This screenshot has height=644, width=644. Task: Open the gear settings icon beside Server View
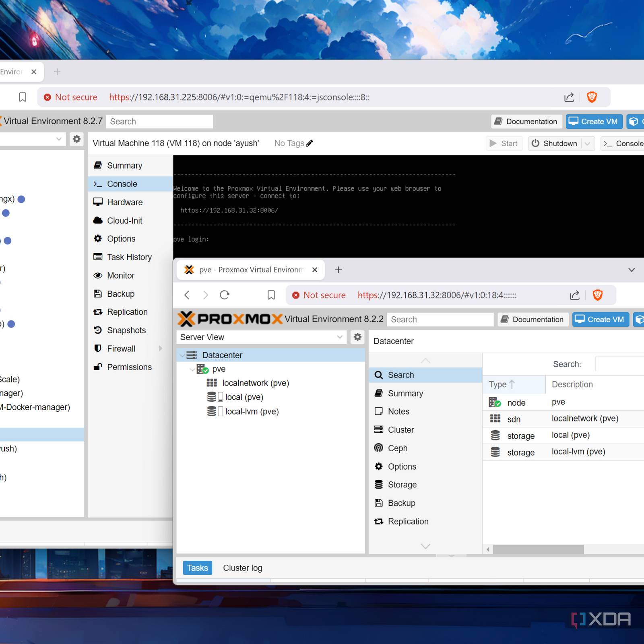[357, 337]
